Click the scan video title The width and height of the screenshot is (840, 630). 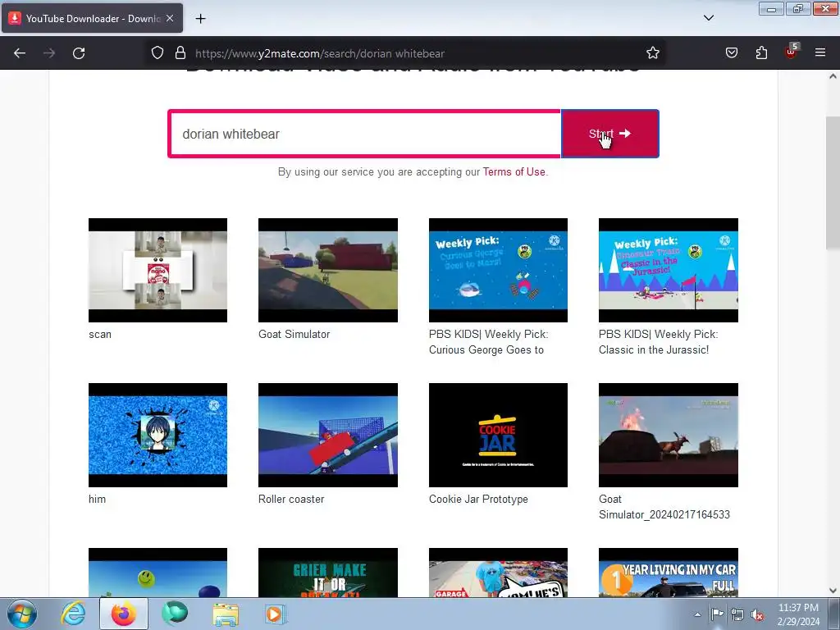[100, 335]
